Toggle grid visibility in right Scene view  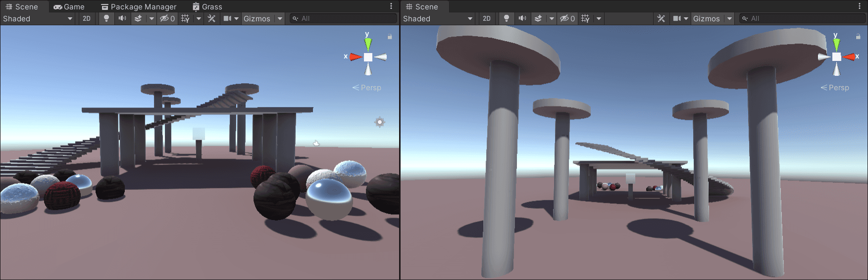[x=586, y=18]
